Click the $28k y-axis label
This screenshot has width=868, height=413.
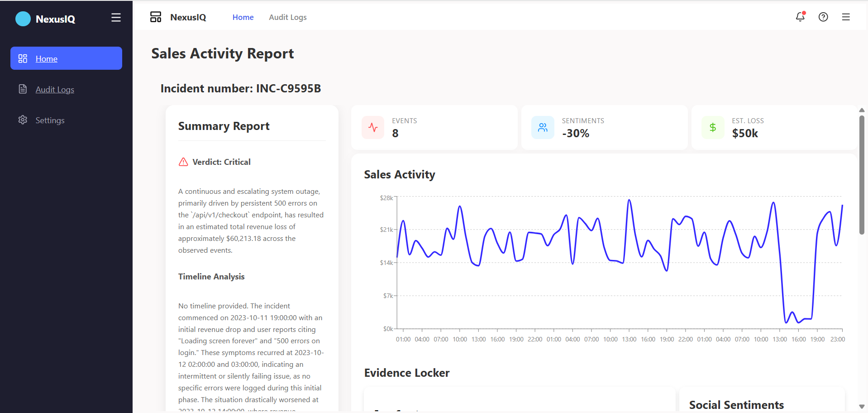tap(386, 198)
